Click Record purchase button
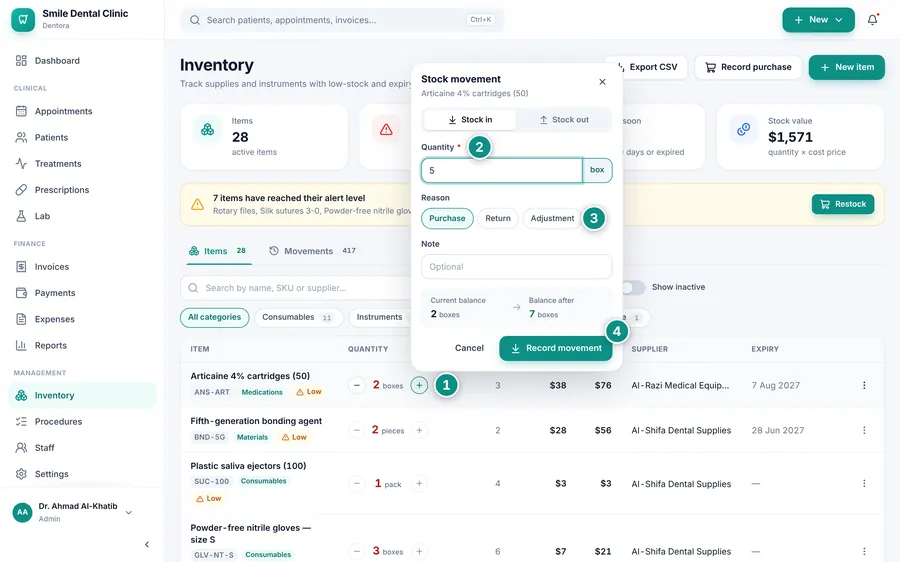Viewport: 900px width, 562px height. [748, 67]
